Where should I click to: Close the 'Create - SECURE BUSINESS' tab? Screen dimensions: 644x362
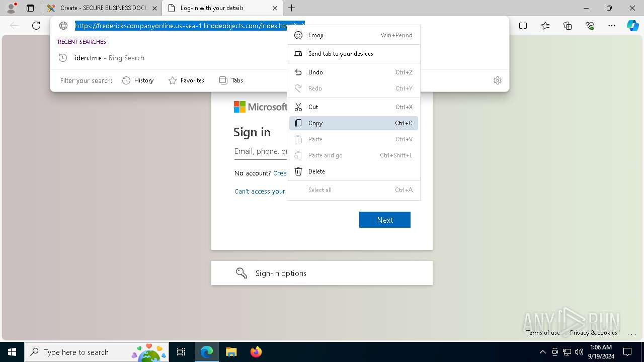(x=154, y=8)
